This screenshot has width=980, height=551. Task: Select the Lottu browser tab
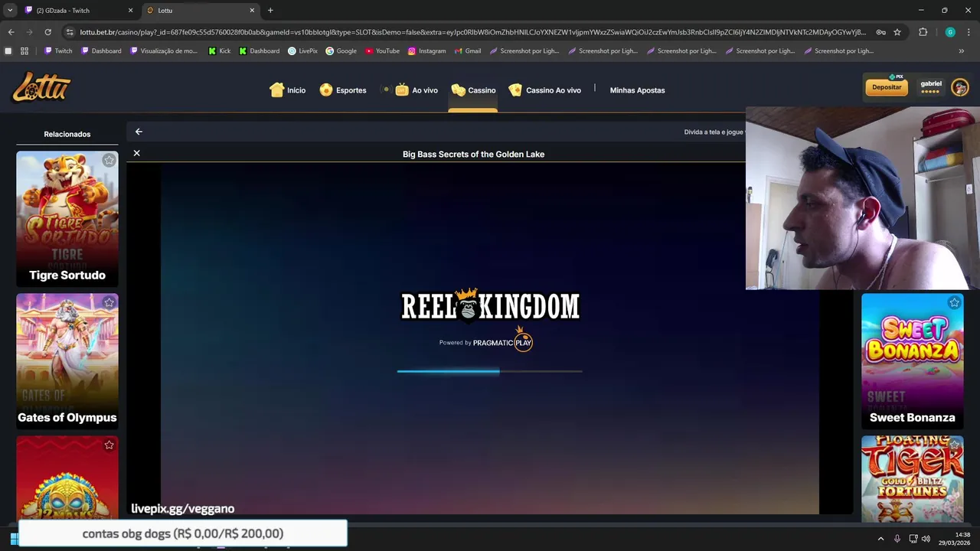click(201, 11)
